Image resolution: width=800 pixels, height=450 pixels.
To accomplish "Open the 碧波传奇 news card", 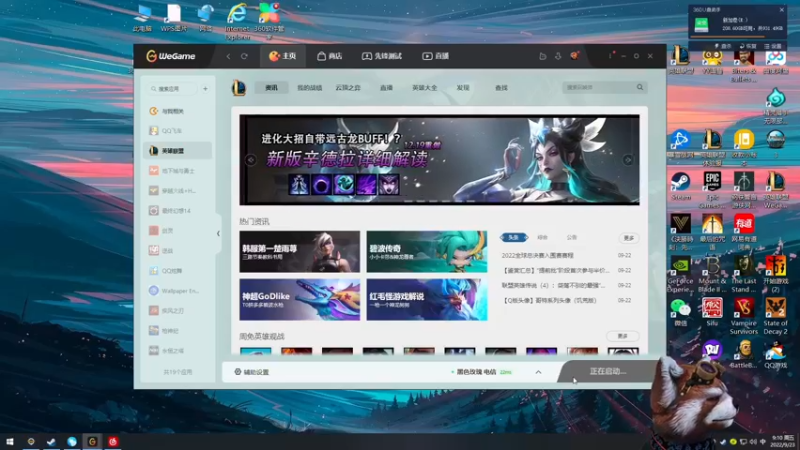I will pos(427,252).
